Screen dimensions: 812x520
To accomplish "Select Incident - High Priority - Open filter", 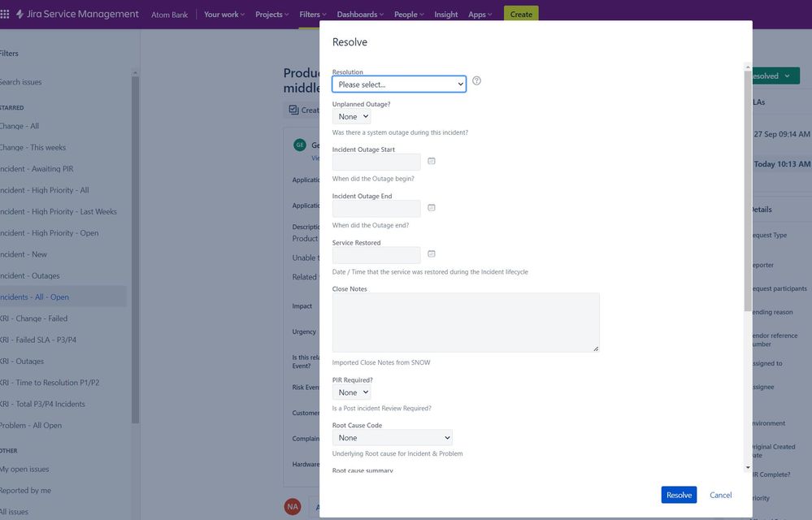I will [x=50, y=233].
